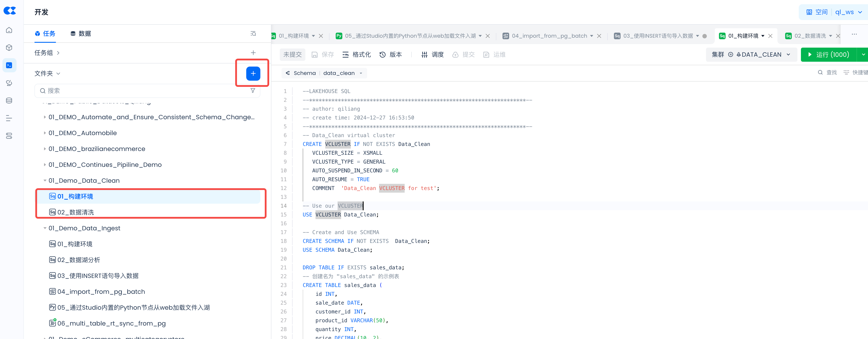The image size is (868, 339).
Task: Click the blue plus new task button
Action: pos(253,73)
